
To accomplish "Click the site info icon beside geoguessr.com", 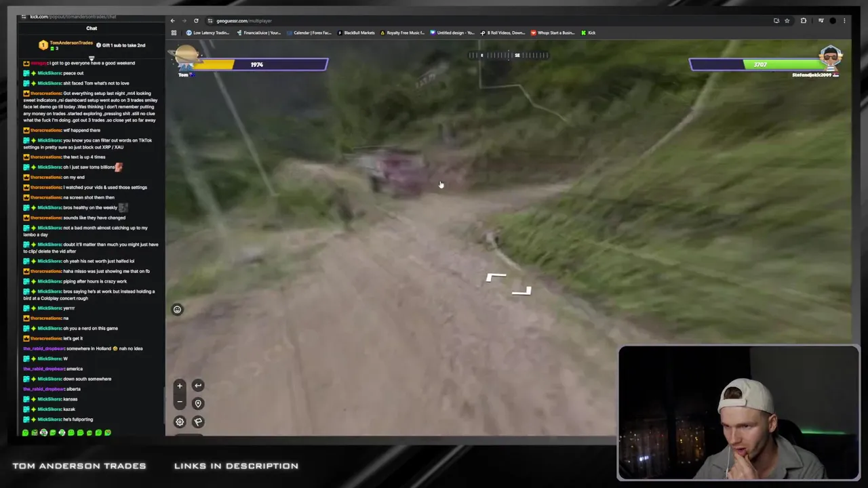I will (210, 21).
